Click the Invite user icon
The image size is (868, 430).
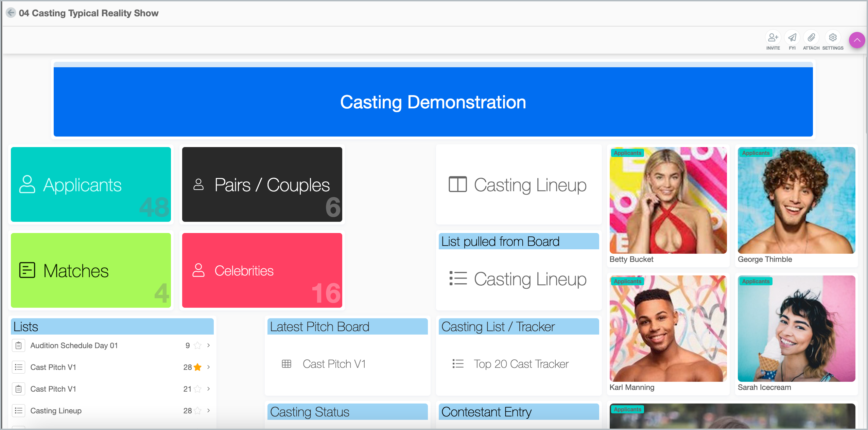pos(773,37)
